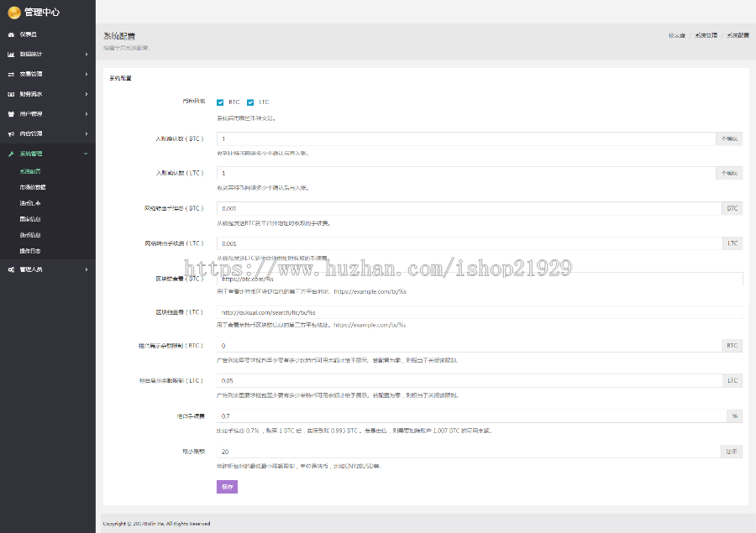
Task: Open the 市场价数据 submenu item
Action: tap(33, 187)
